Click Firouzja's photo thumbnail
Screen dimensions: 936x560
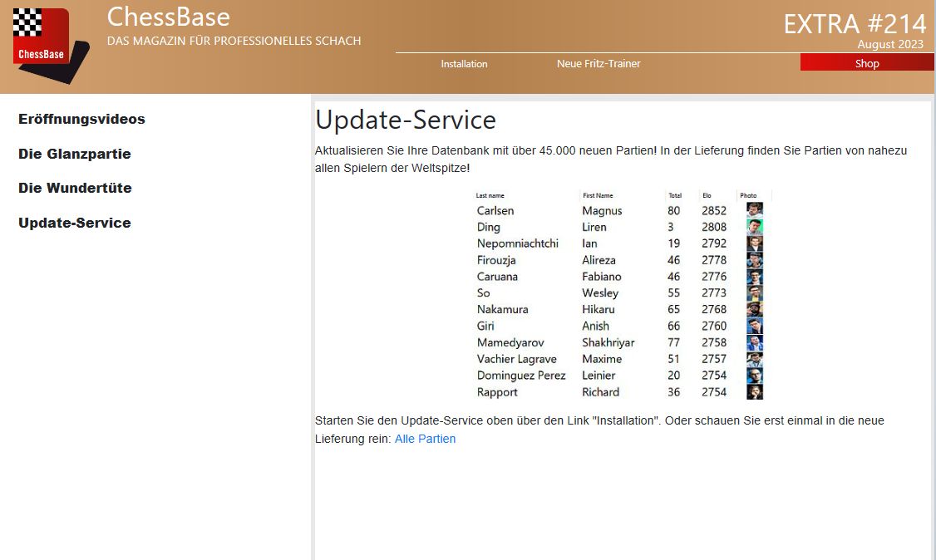(754, 260)
